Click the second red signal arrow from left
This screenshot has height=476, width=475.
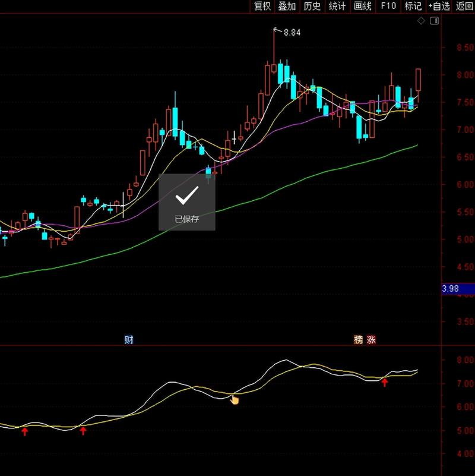click(83, 431)
